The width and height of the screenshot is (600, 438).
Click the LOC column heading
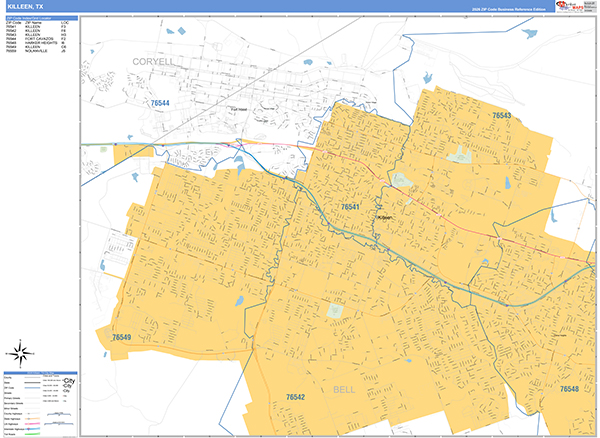point(65,23)
